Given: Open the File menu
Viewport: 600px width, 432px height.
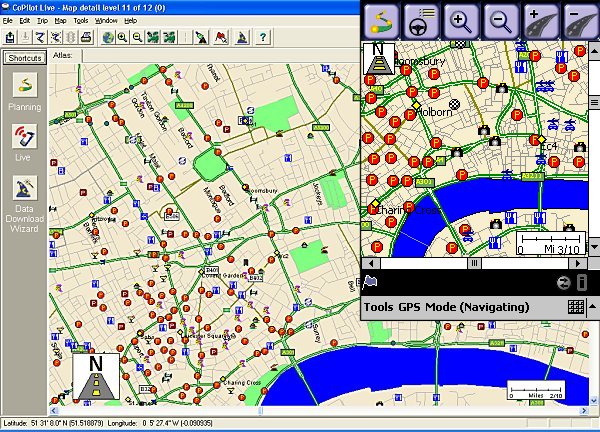Looking at the screenshot, I should point(8,21).
